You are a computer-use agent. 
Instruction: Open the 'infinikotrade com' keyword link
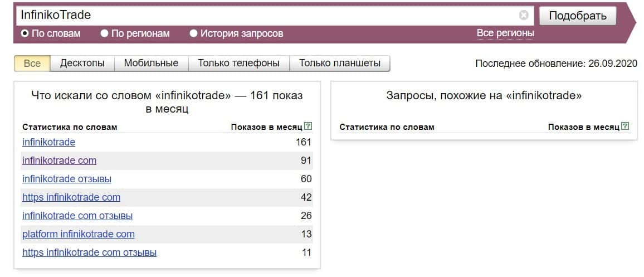tap(59, 161)
